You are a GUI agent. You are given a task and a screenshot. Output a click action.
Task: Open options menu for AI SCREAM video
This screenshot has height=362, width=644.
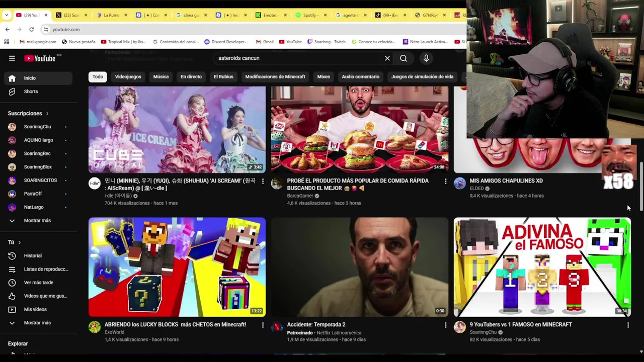(x=263, y=181)
